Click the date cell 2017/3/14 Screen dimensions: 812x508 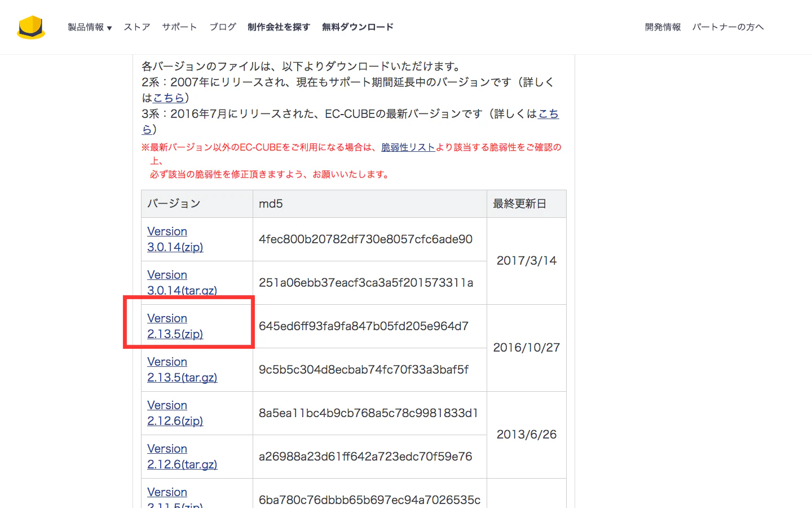527,261
